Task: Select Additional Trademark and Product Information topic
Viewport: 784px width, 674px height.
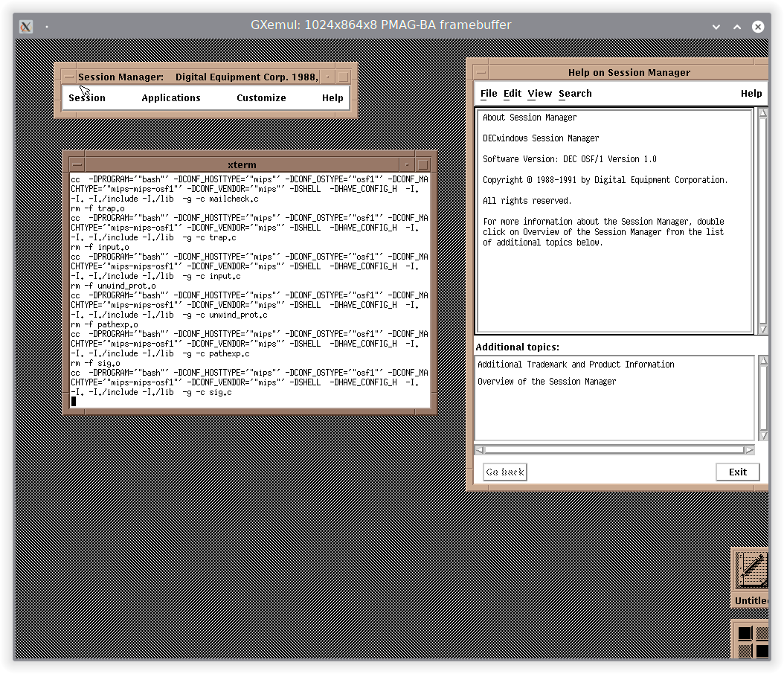Action: point(576,365)
